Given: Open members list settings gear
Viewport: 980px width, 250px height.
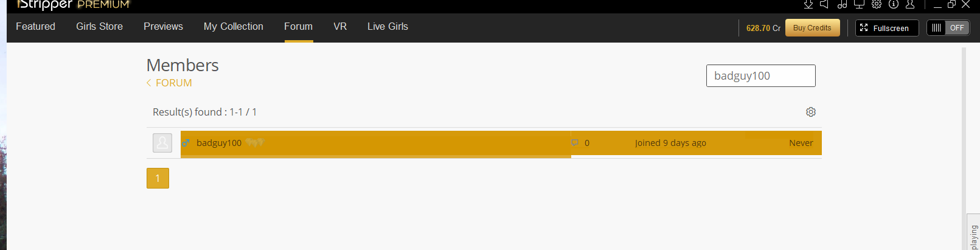Looking at the screenshot, I should point(810,112).
